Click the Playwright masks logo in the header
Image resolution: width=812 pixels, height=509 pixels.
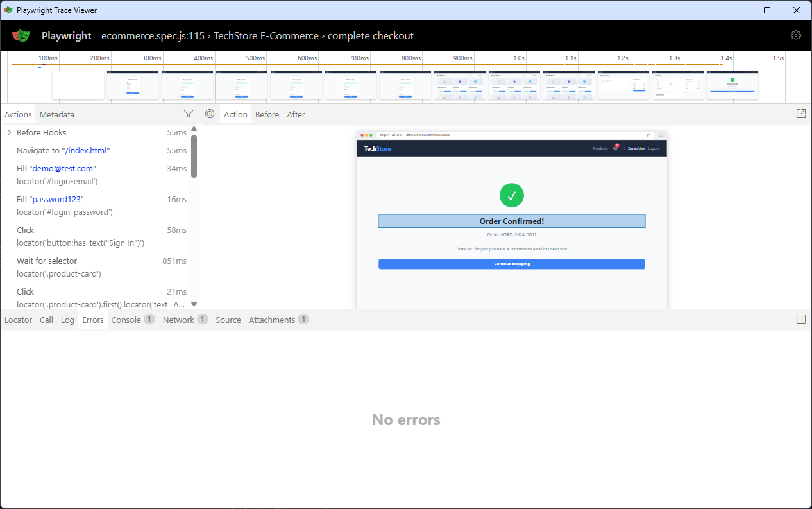[21, 35]
